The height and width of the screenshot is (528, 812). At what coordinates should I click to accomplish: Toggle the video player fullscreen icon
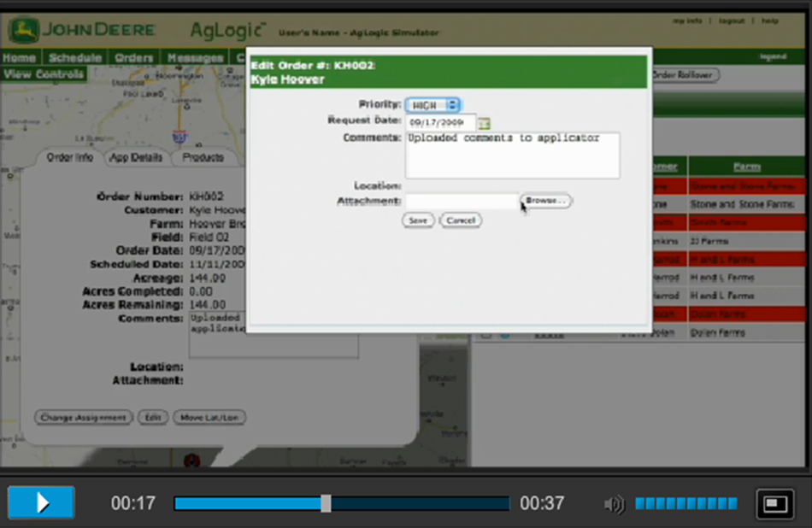[774, 504]
